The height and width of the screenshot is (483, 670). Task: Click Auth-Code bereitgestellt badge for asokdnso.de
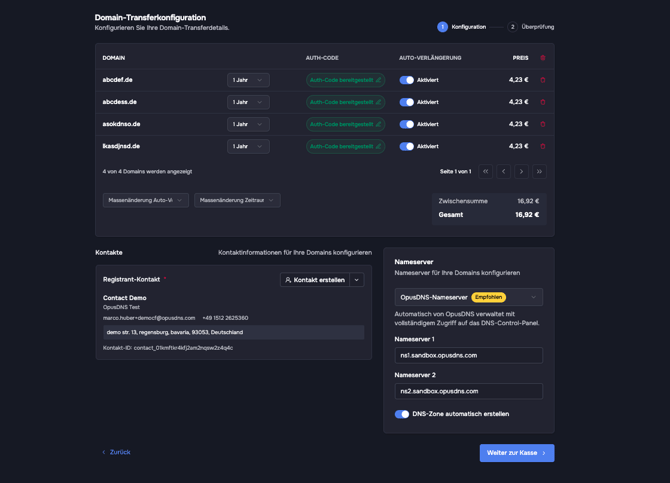[x=345, y=124]
